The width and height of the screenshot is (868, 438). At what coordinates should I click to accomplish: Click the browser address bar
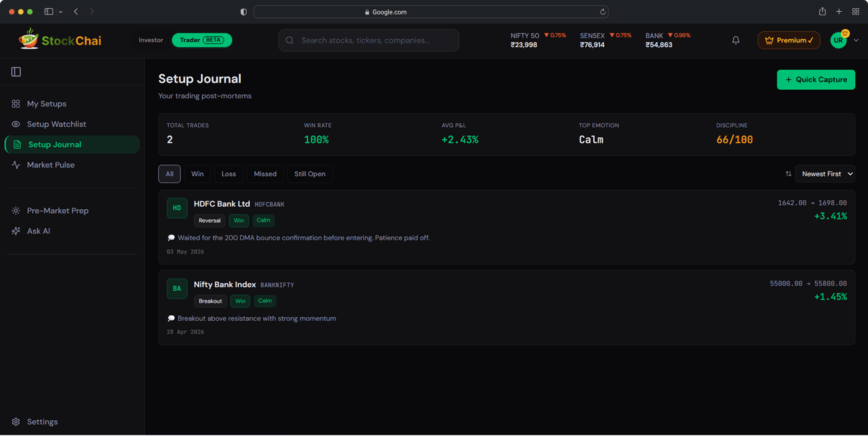pos(431,12)
